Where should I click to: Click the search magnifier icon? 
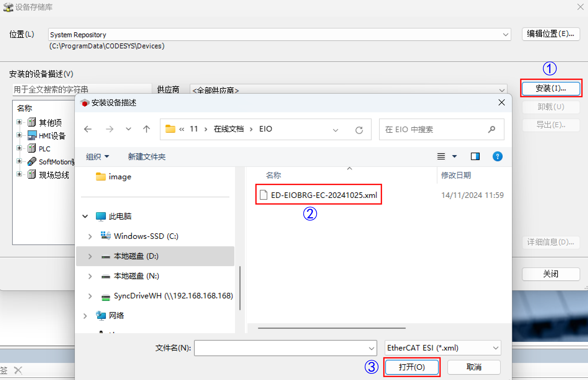(x=491, y=129)
